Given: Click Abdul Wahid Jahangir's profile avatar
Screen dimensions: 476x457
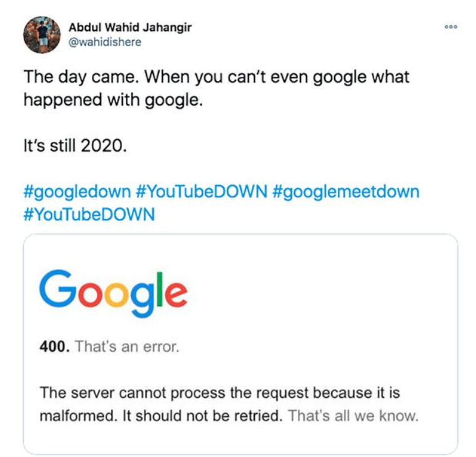Looking at the screenshot, I should click(41, 35).
